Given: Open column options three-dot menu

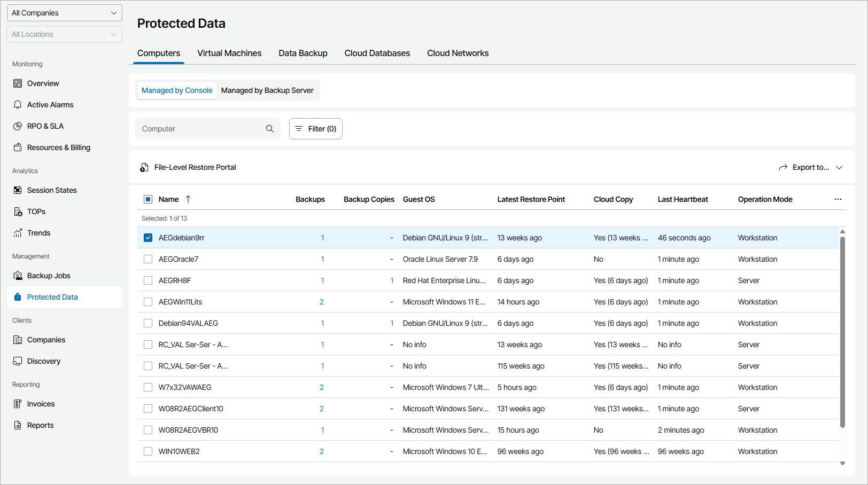Looking at the screenshot, I should pyautogui.click(x=838, y=199).
